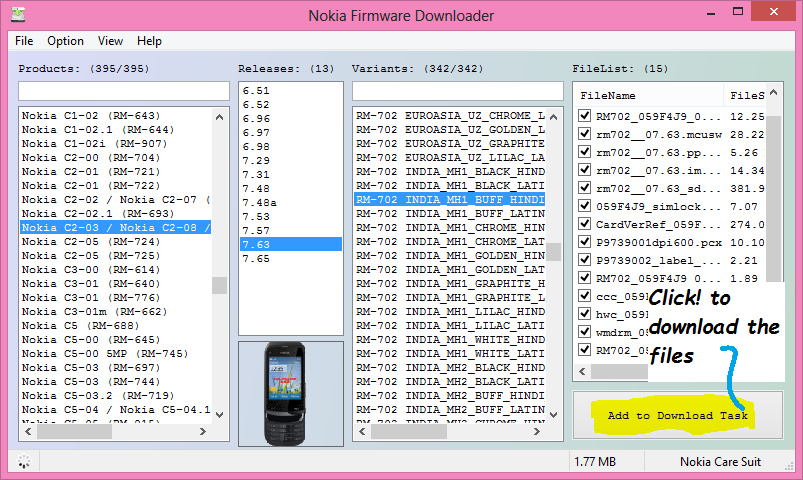The width and height of the screenshot is (803, 480).
Task: Select Nokia C5-03.2 (RM-719) product
Action: pyautogui.click(x=116, y=395)
